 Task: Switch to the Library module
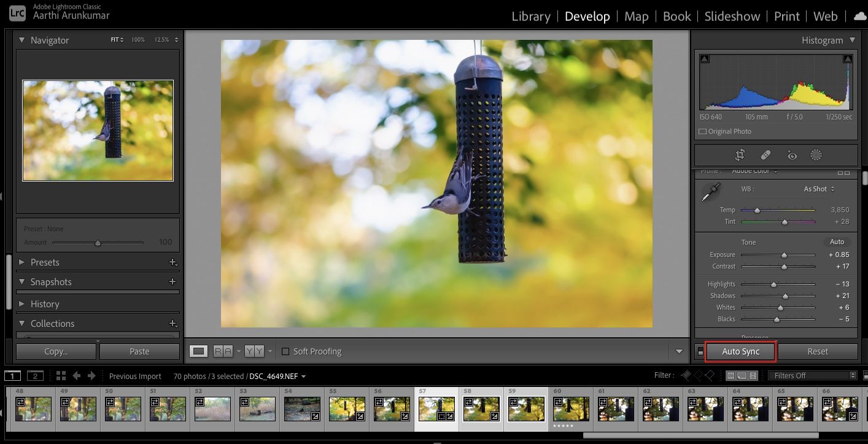point(531,16)
